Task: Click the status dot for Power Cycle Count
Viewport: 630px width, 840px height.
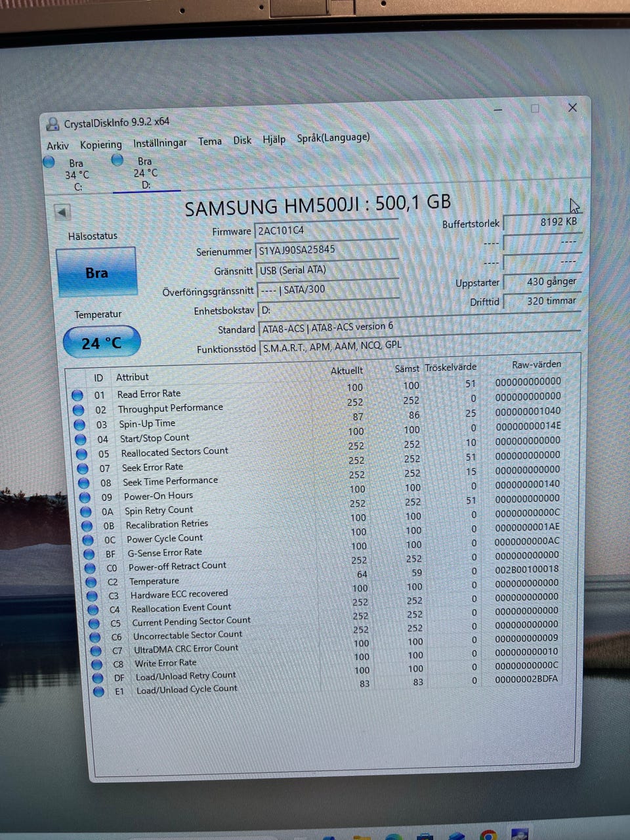Action: pyautogui.click(x=88, y=539)
